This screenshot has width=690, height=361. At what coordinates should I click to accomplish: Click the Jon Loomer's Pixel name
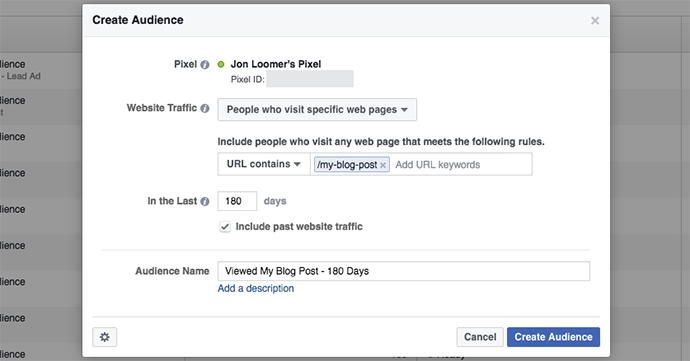click(x=276, y=64)
